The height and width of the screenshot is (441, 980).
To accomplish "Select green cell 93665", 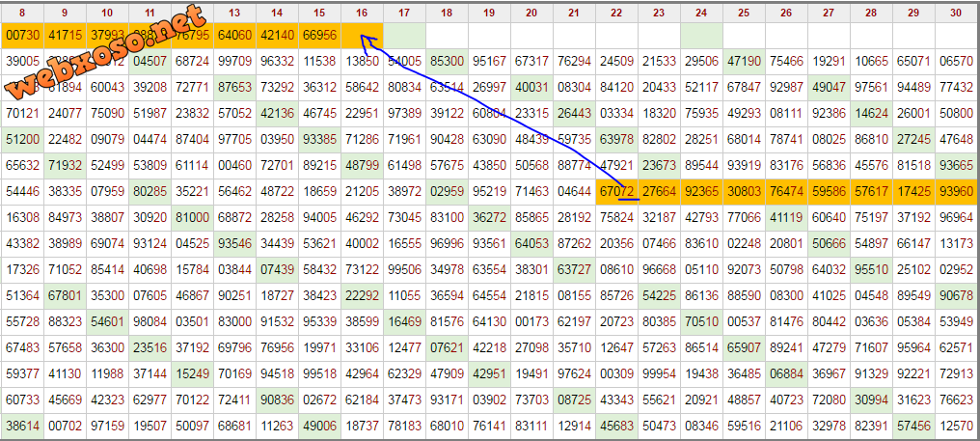I will point(956,166).
